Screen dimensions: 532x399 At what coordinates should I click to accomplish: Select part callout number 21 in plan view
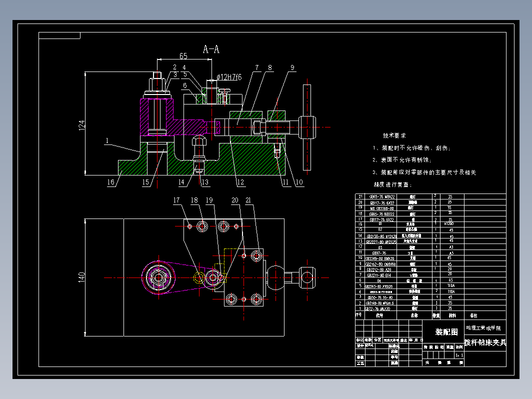pyautogui.click(x=248, y=200)
